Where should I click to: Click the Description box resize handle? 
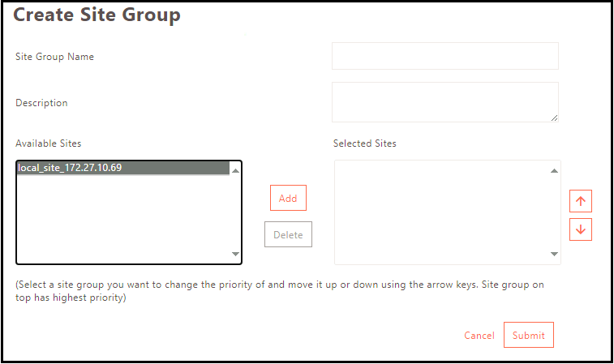(554, 118)
